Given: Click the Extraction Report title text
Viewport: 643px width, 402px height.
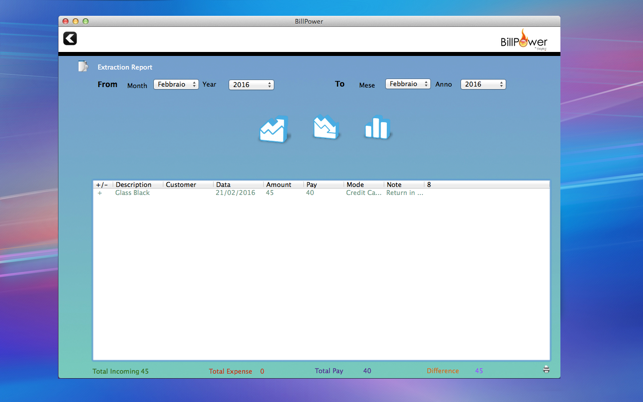Looking at the screenshot, I should pyautogui.click(x=125, y=67).
